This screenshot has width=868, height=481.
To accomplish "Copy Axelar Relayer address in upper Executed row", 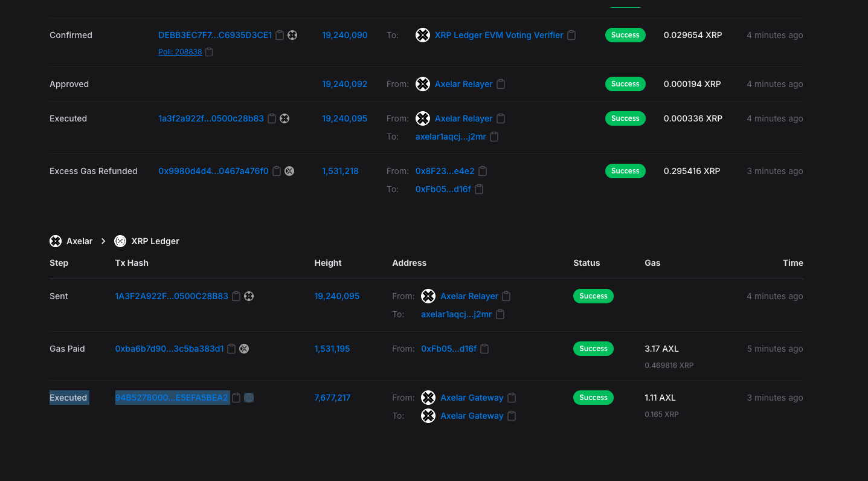I will (x=501, y=118).
